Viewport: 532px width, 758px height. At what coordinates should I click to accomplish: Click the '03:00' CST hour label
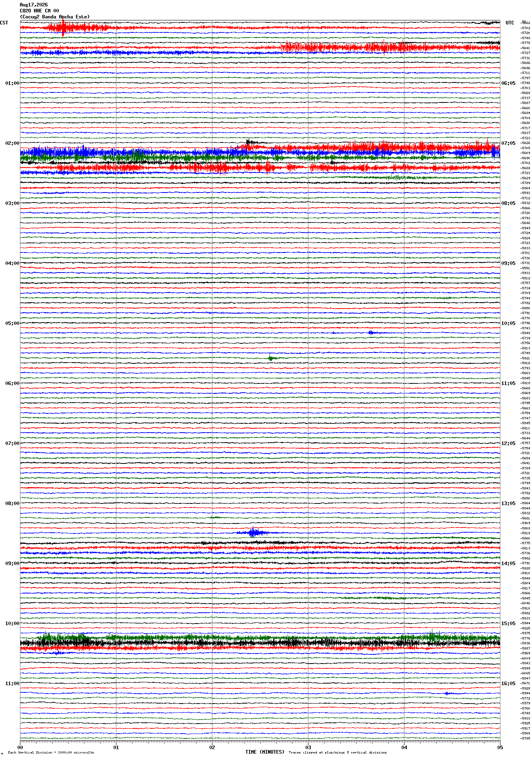[12, 203]
